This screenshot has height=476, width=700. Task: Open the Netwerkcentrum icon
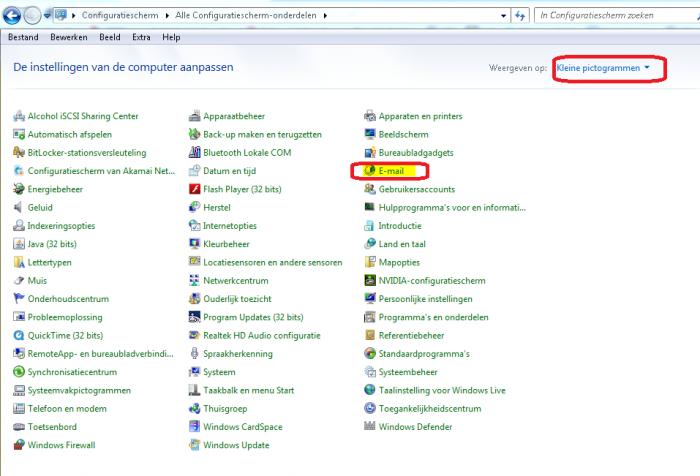pos(194,281)
